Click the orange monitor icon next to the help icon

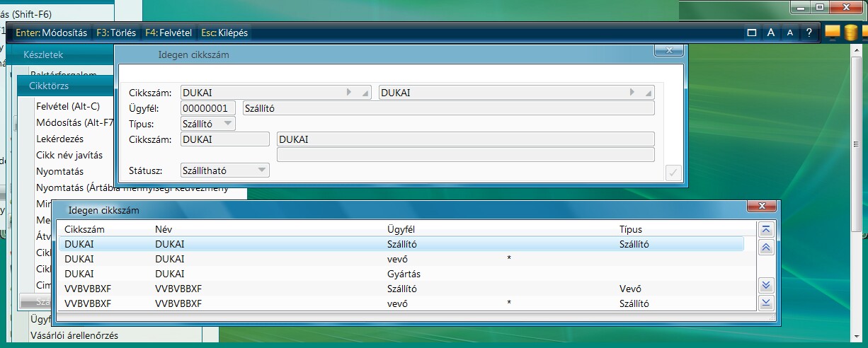point(832,33)
